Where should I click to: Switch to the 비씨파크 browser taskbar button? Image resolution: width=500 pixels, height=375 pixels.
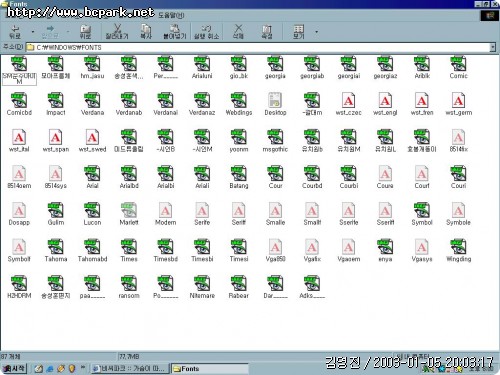[130, 369]
